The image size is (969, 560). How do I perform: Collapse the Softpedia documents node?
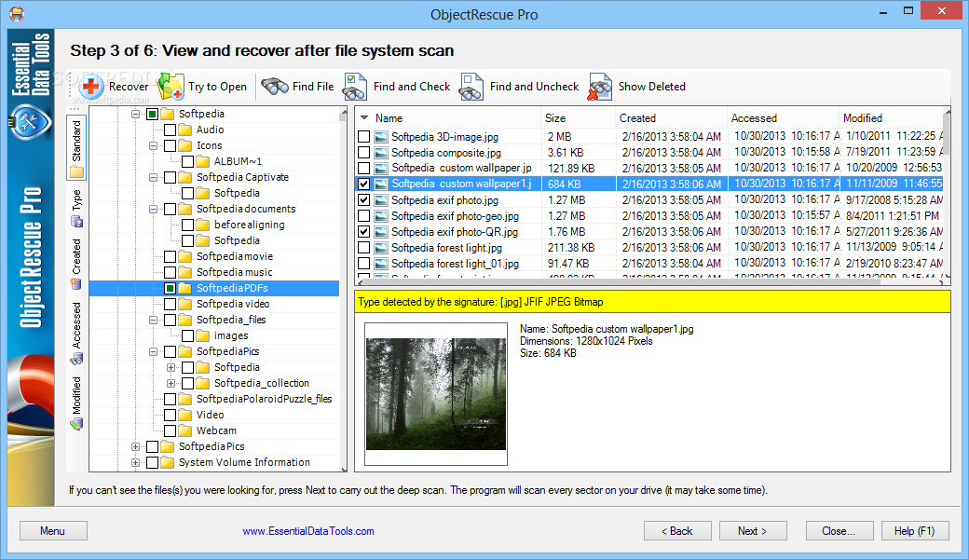[153, 209]
